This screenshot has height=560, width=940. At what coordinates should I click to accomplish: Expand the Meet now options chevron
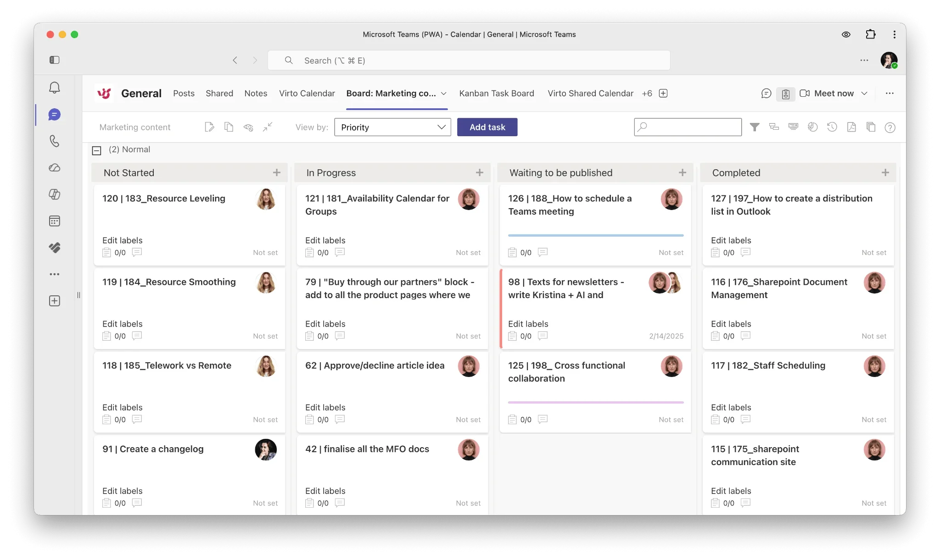coord(864,94)
